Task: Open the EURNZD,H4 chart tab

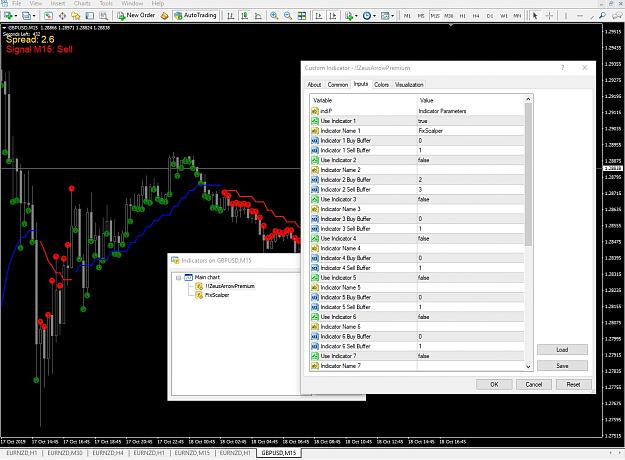Action: (108, 453)
